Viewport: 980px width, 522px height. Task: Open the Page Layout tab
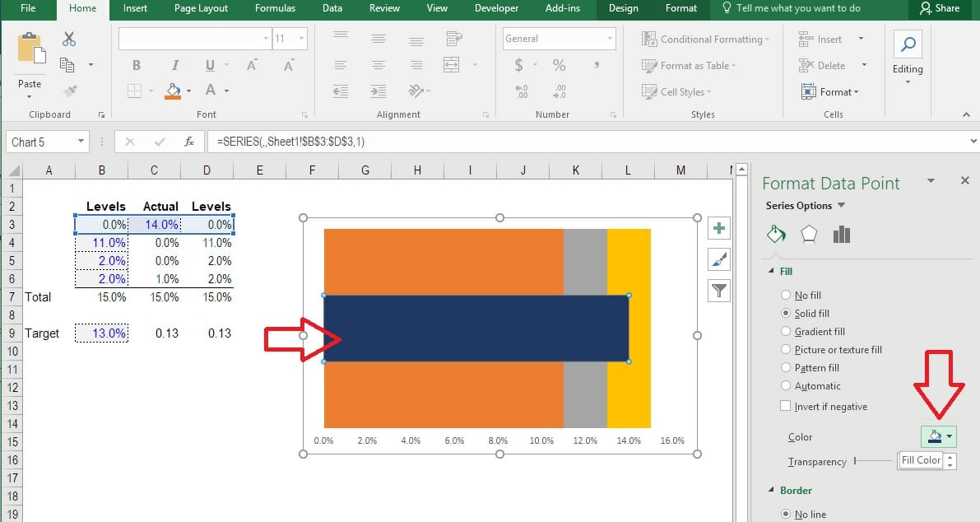tap(201, 9)
